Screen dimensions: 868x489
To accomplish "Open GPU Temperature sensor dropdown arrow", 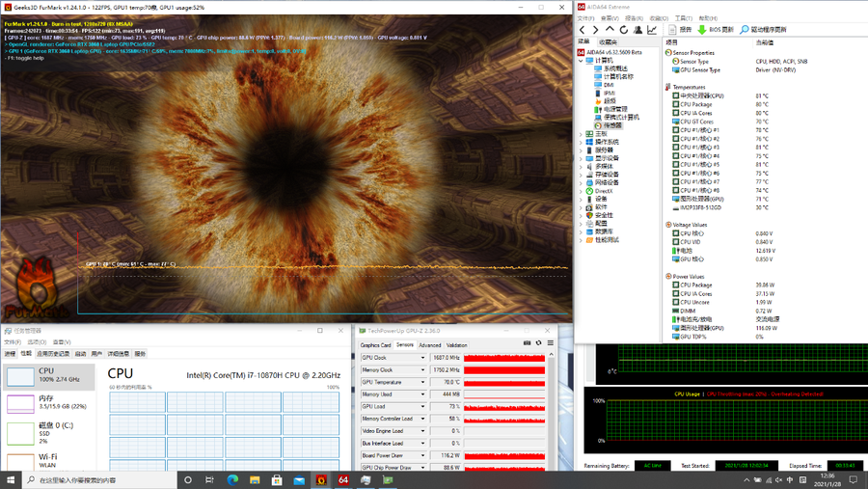I will pos(422,382).
